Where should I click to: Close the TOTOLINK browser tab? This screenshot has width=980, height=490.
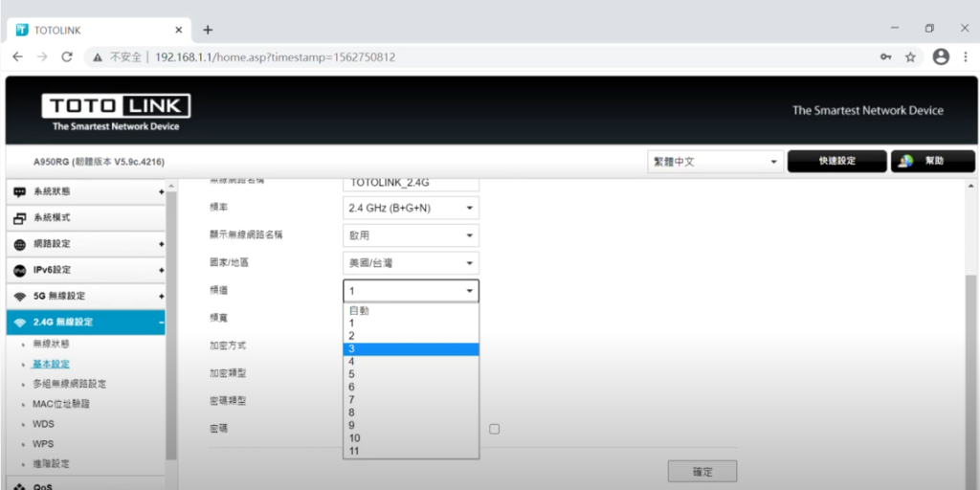click(179, 30)
